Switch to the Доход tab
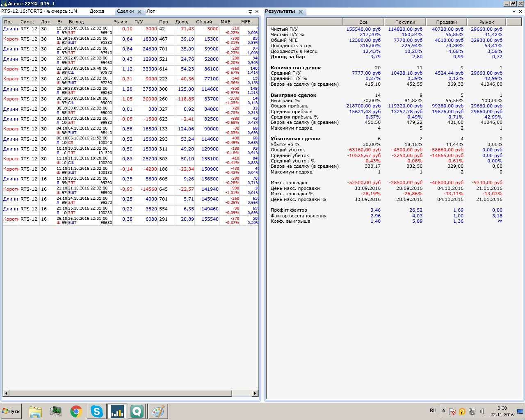This screenshot has width=525, height=420. (x=97, y=11)
